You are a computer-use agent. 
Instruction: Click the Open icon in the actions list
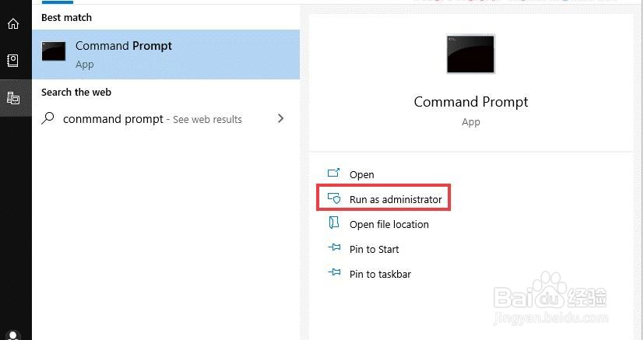coord(334,174)
